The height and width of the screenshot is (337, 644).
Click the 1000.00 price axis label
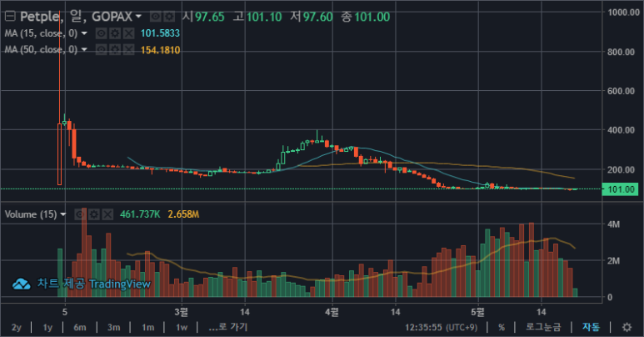click(623, 13)
